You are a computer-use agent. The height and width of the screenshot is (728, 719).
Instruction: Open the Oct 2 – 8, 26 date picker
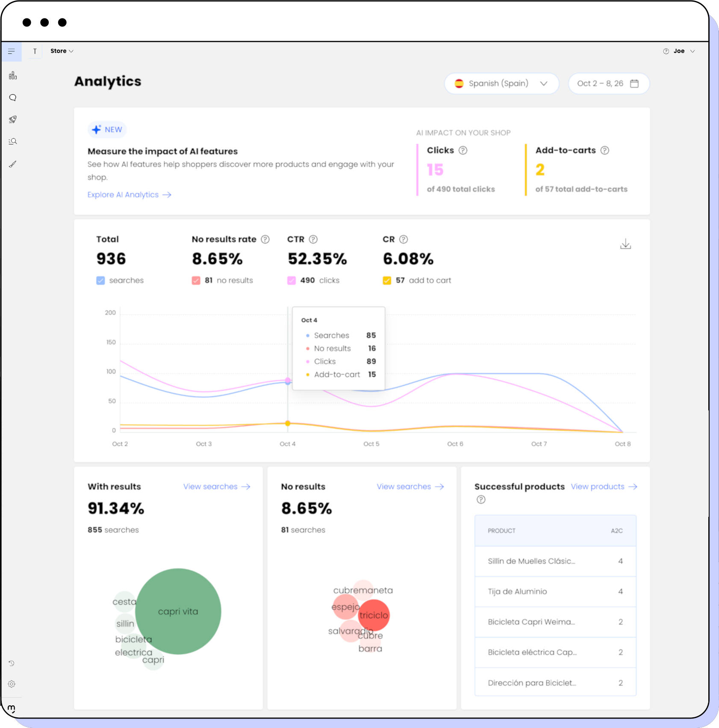pyautogui.click(x=609, y=83)
